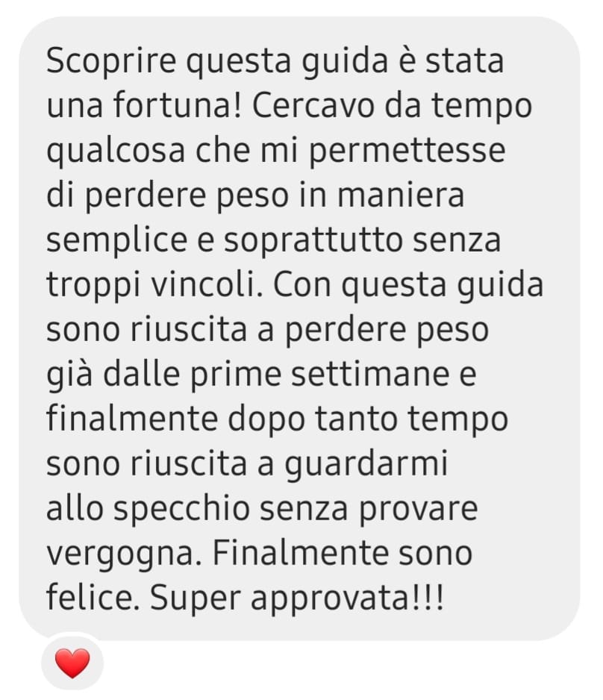
Task: Click the capitalized word "Finalmente"
Action: (301, 553)
